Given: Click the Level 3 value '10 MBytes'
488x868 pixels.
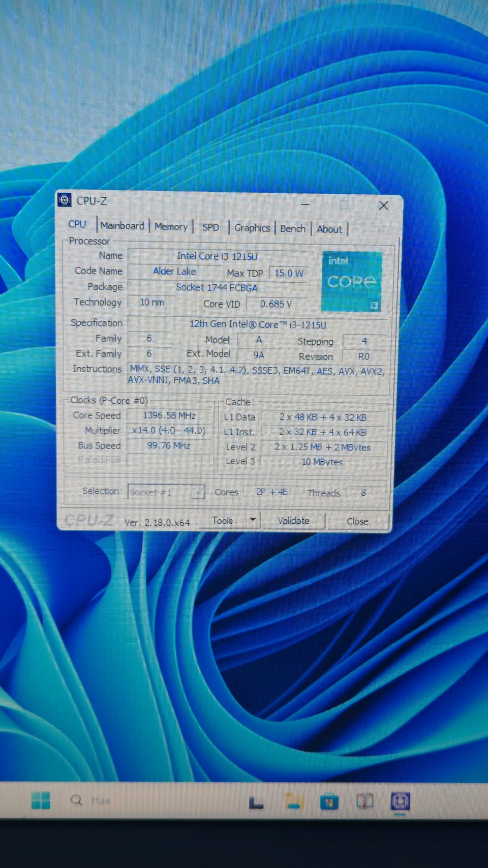Looking at the screenshot, I should point(322,462).
